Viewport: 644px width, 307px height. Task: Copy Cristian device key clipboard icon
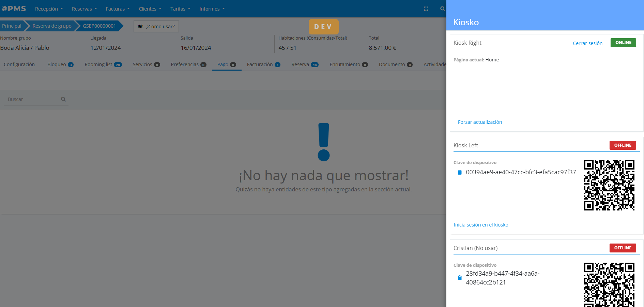pos(460,278)
